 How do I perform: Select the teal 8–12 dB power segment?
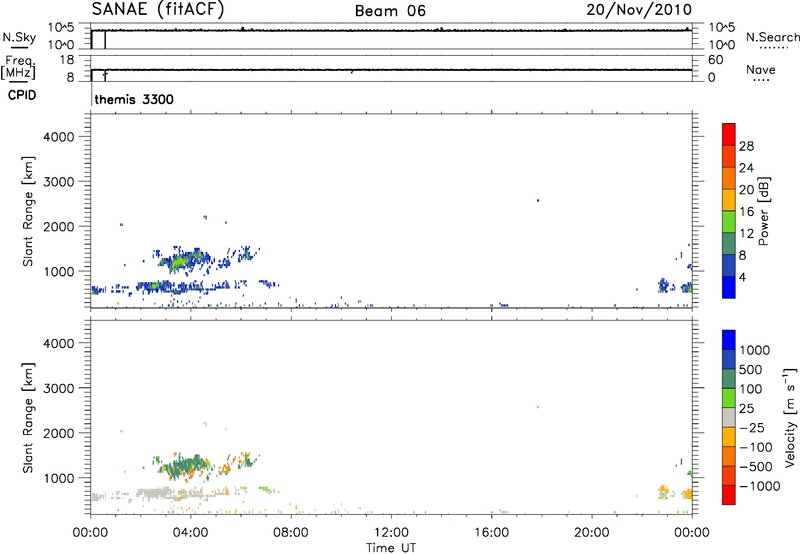coord(729,244)
